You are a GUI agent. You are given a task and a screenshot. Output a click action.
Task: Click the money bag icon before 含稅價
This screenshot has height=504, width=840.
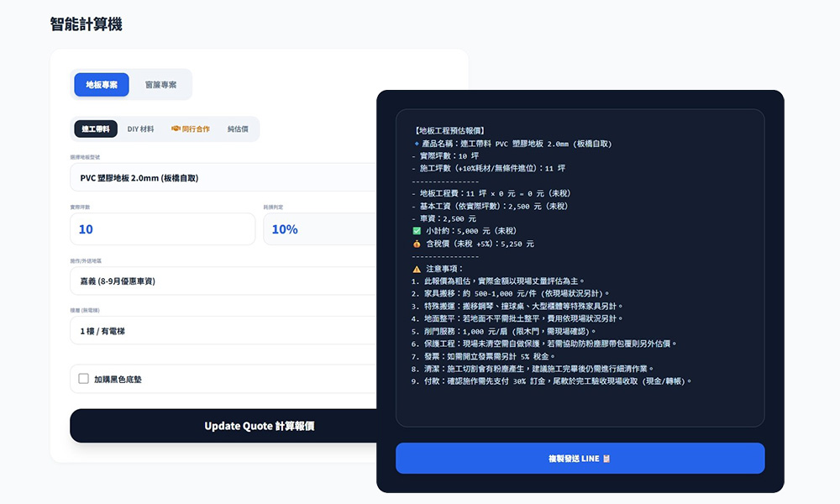(417, 244)
